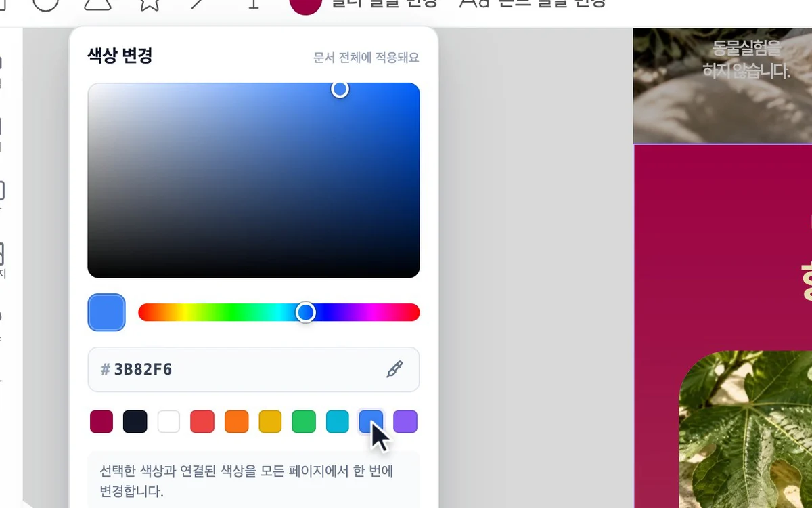Select the '동물실험을 하지 않습니다.' text on canvas
The height and width of the screenshot is (508, 812).
(746, 59)
